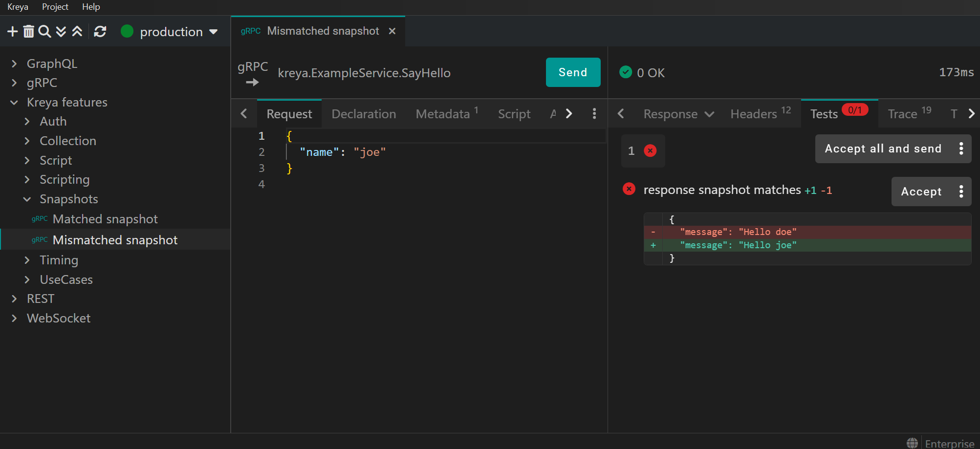Expand all tree items with double-chevron down
Screen dimensions: 980x449
click(61, 32)
